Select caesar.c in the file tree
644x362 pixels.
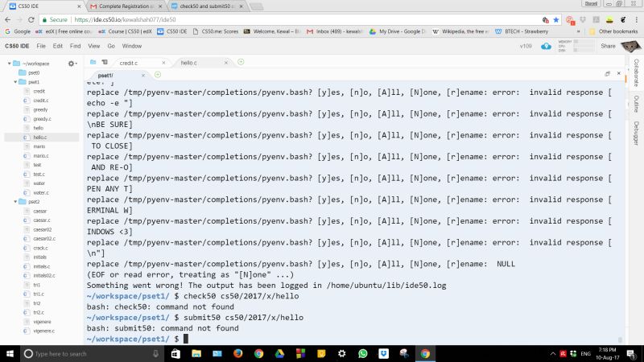coord(42,220)
